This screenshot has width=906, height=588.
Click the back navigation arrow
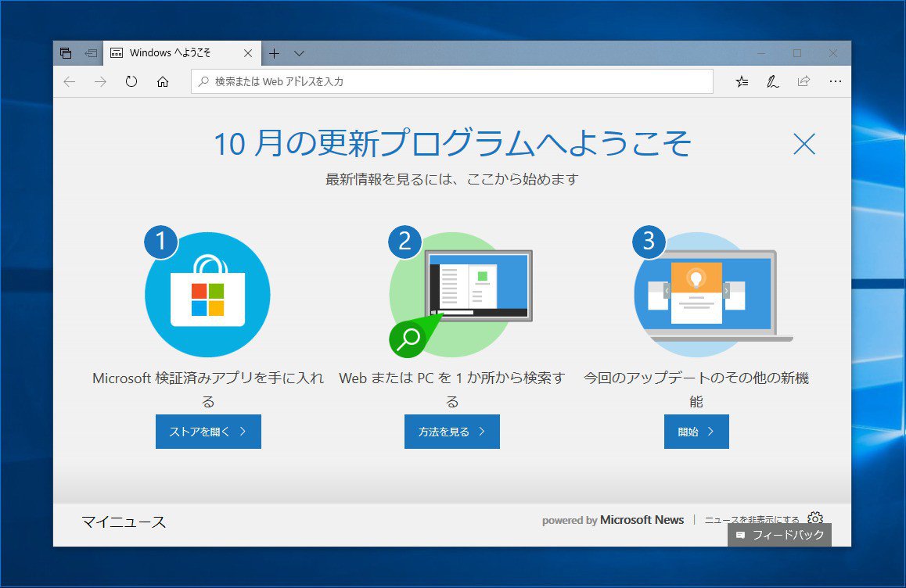point(70,81)
